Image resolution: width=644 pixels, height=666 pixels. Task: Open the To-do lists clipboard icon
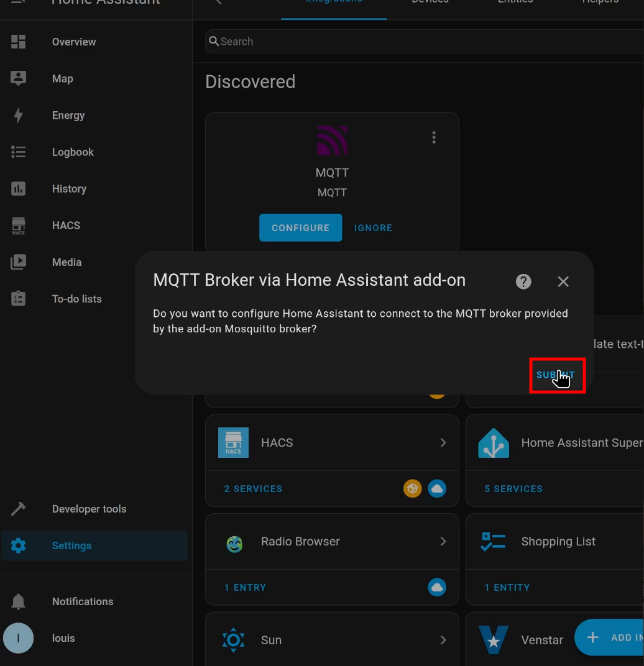(18, 299)
